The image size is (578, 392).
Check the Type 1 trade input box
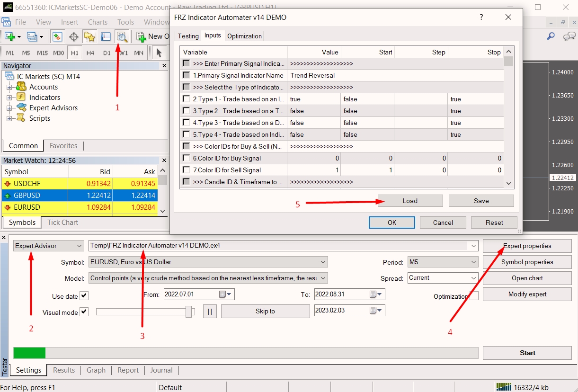[187, 99]
